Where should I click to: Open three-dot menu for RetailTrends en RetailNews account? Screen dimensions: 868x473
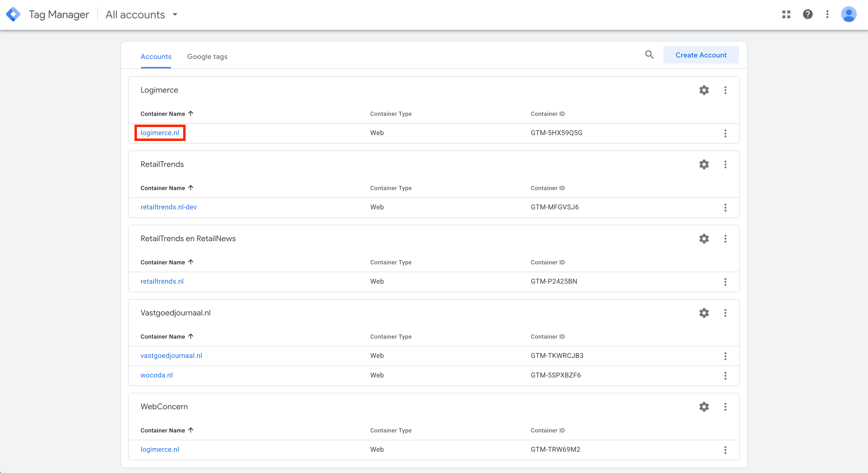click(725, 239)
